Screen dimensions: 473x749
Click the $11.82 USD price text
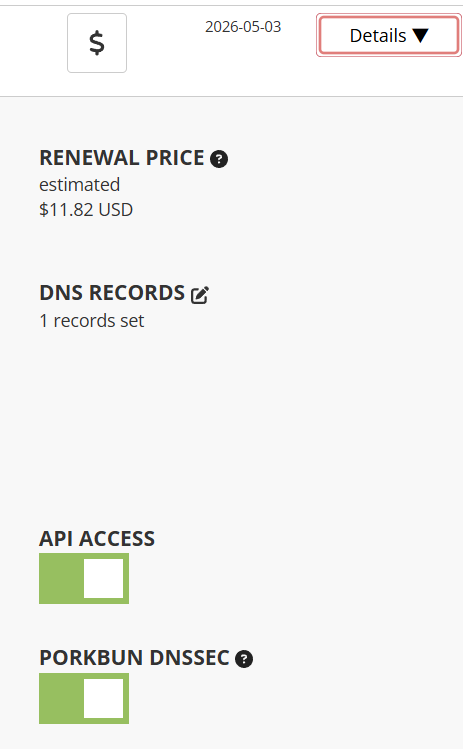click(x=86, y=210)
